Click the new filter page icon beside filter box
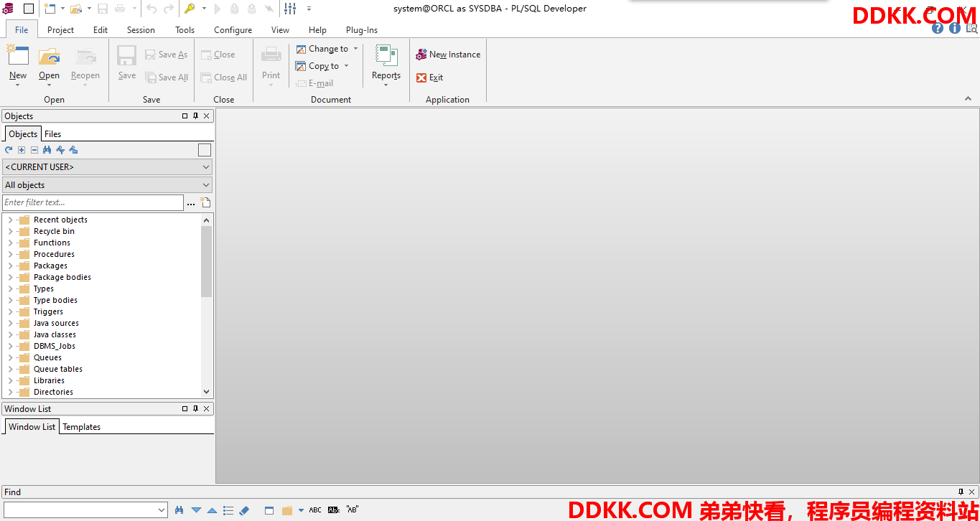This screenshot has width=980, height=521. click(205, 202)
